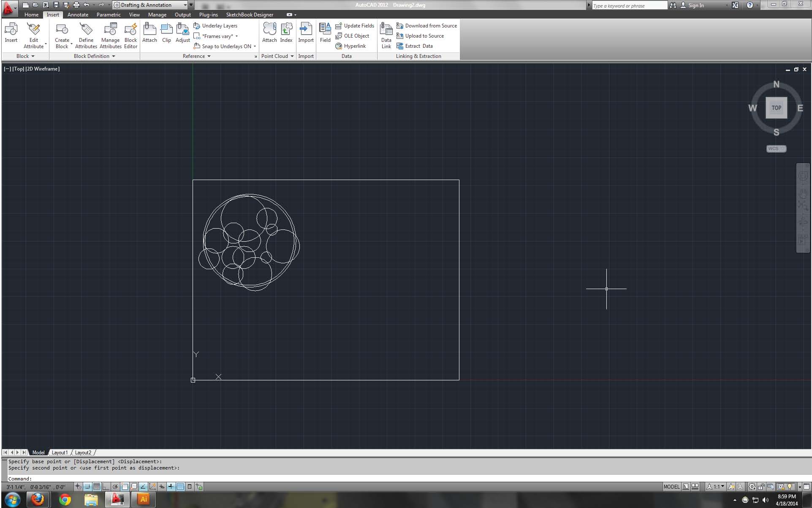Viewport: 812px width, 508px height.
Task: Click the Underlay Layers icon
Action: (x=196, y=26)
